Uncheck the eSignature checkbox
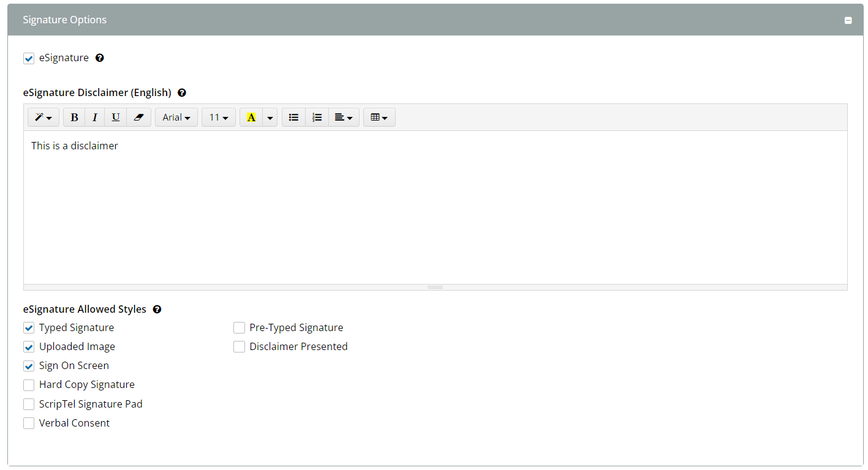868x470 pixels. coord(29,59)
